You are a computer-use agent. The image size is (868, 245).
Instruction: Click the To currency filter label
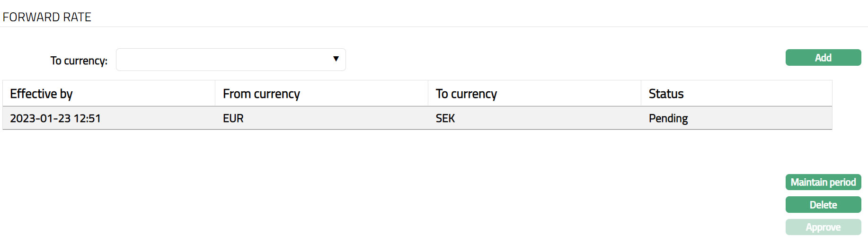[79, 61]
